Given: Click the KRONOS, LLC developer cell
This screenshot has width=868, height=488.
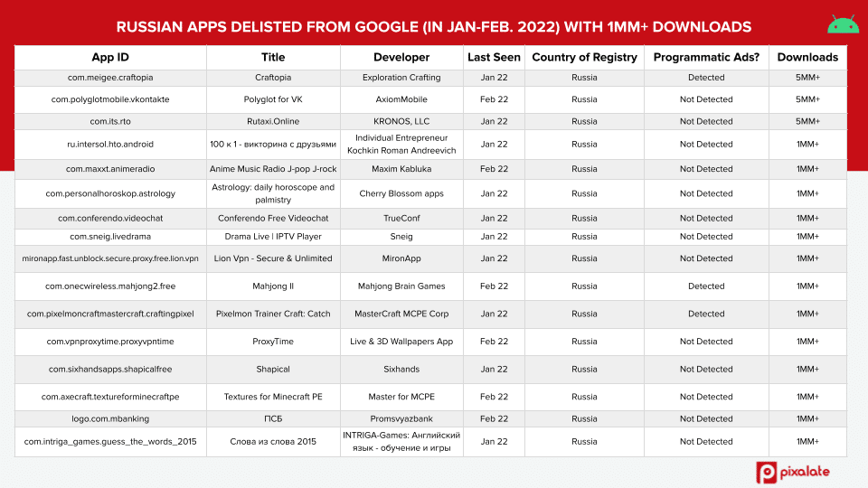Looking at the screenshot, I should point(401,121).
